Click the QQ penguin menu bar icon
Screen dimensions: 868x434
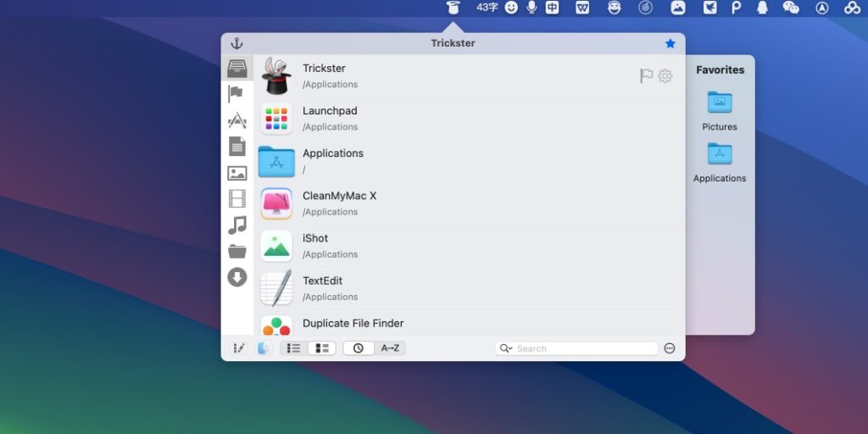[762, 8]
